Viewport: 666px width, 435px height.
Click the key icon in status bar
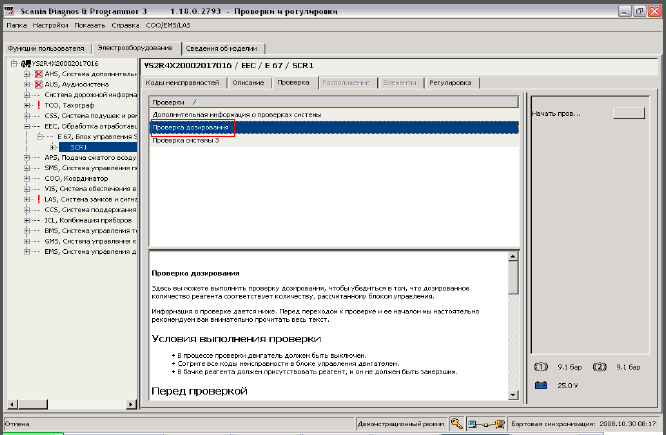[456, 425]
